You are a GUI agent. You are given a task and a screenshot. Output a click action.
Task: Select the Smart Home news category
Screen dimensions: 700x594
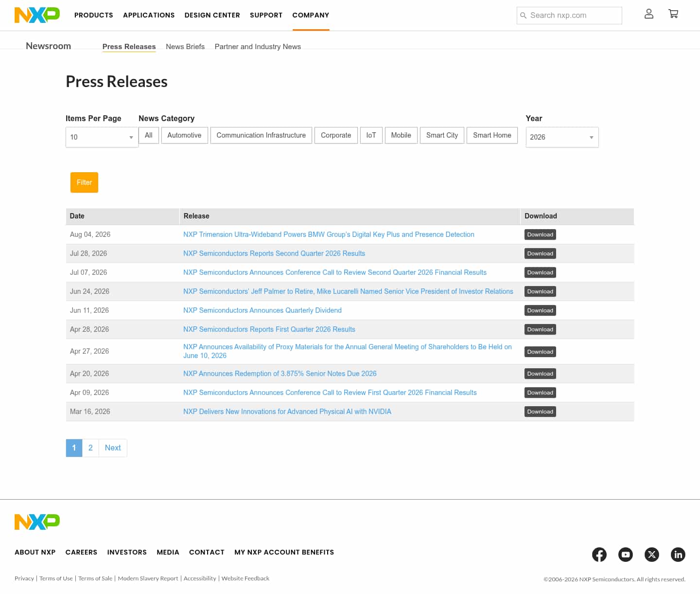492,135
